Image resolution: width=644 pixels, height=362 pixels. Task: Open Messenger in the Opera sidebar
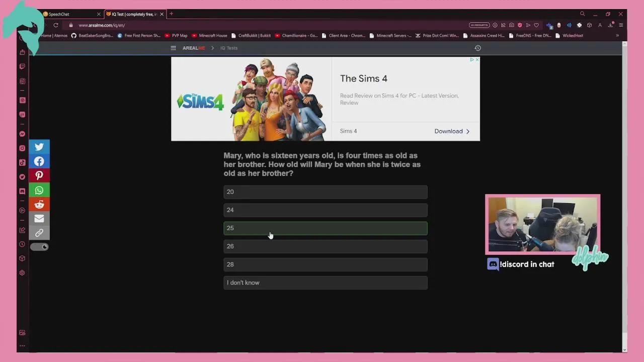22,134
